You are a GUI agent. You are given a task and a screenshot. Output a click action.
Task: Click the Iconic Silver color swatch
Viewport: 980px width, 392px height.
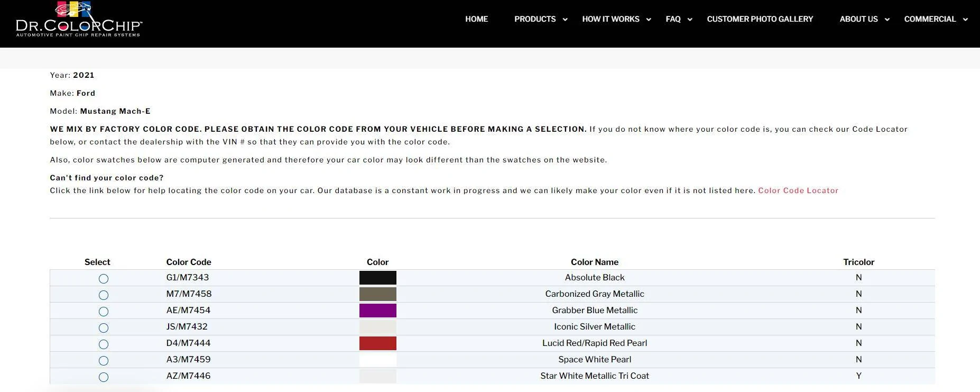click(378, 327)
